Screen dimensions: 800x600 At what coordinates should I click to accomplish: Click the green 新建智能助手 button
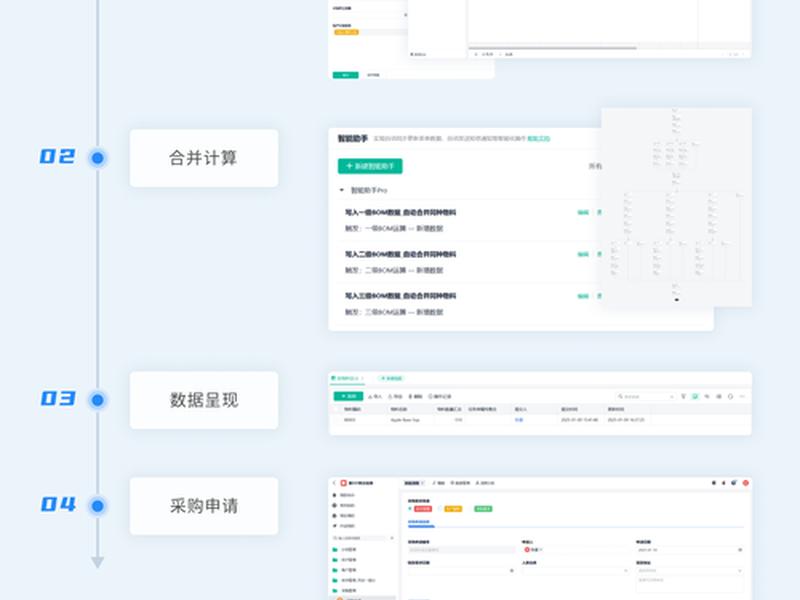370,166
